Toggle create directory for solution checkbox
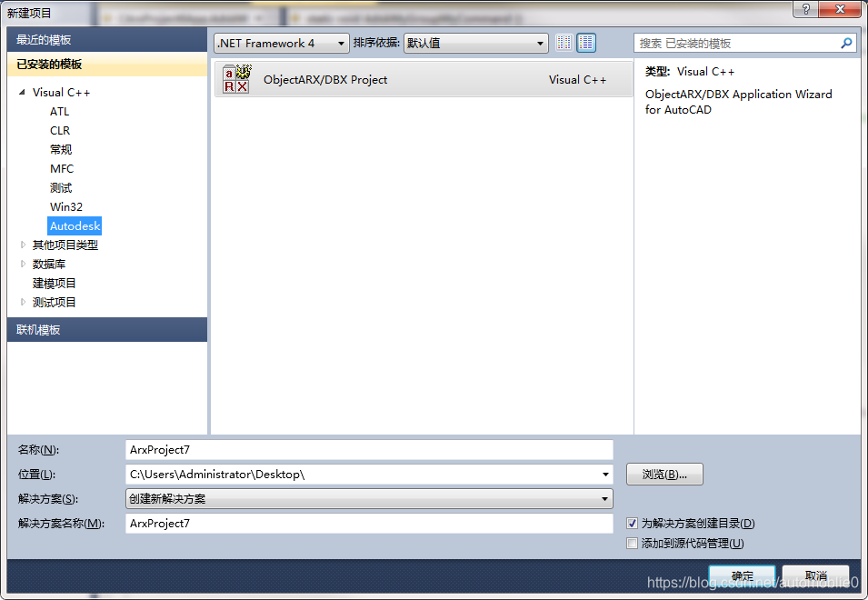 click(x=632, y=523)
